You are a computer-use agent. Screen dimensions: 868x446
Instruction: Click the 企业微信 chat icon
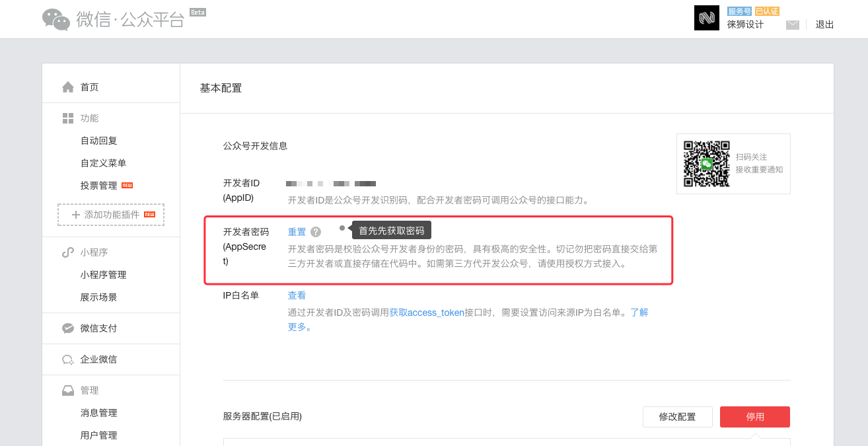(x=68, y=359)
